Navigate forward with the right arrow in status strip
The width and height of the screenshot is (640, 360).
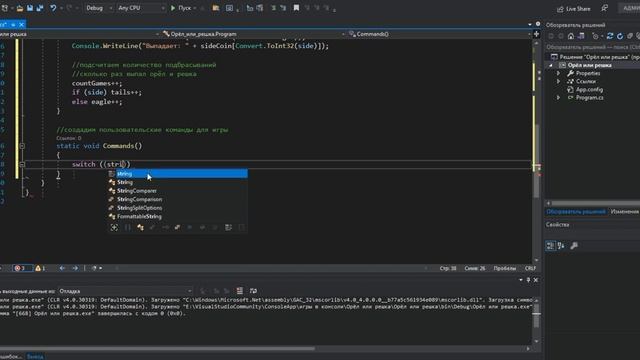point(75,268)
